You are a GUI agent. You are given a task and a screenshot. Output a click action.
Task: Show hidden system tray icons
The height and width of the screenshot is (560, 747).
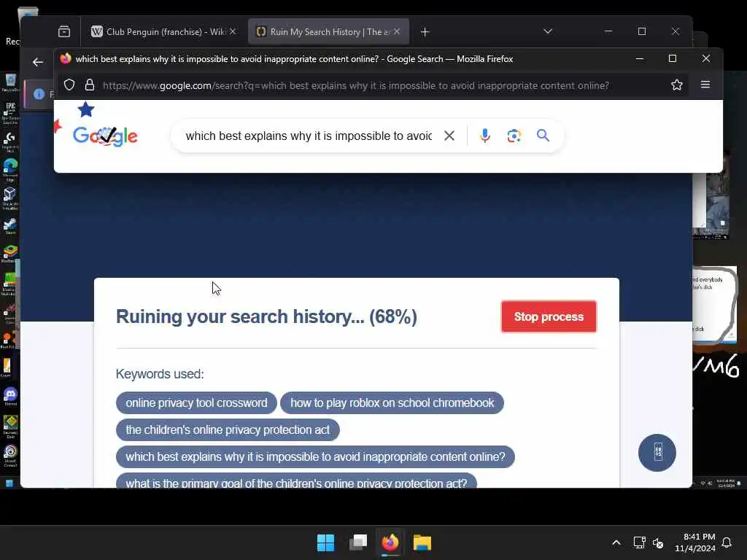point(616,542)
